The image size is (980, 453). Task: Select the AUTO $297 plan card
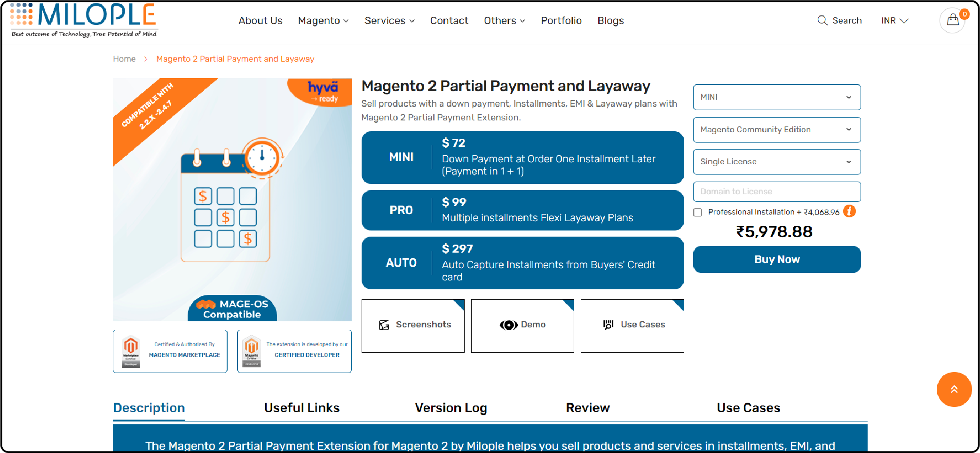point(522,263)
